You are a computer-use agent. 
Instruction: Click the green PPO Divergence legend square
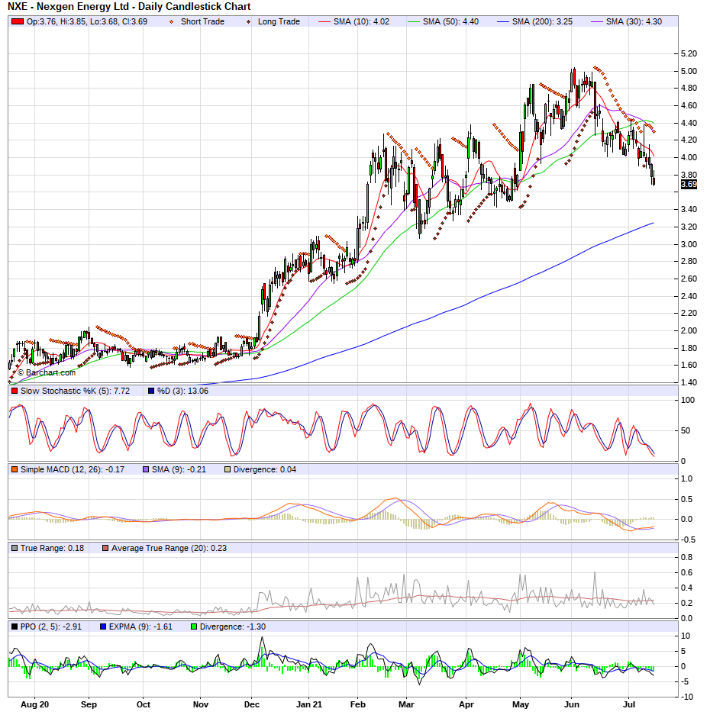194,627
